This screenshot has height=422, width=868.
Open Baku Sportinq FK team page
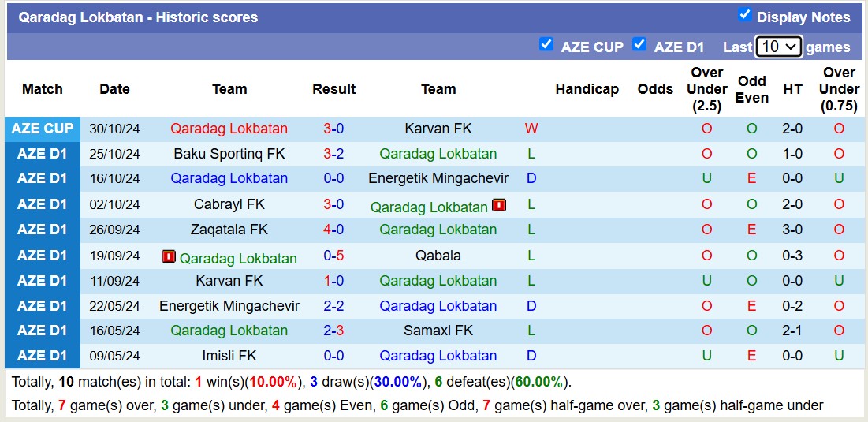229,154
